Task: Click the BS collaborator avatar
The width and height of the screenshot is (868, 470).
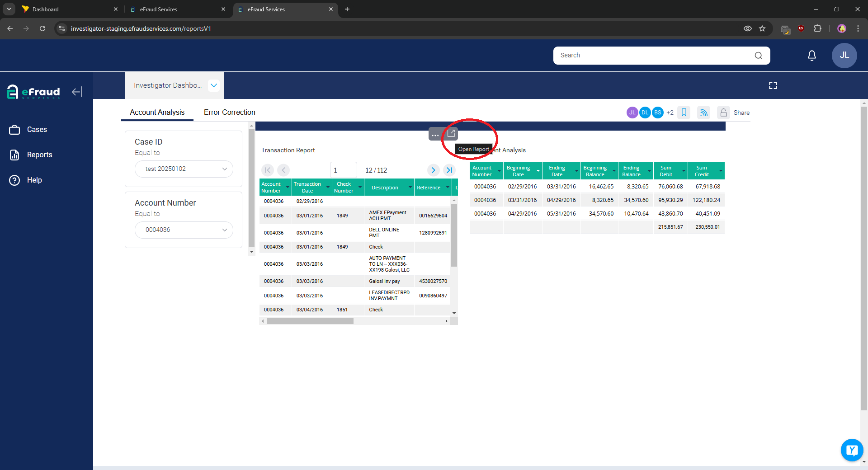Action: 658,113
